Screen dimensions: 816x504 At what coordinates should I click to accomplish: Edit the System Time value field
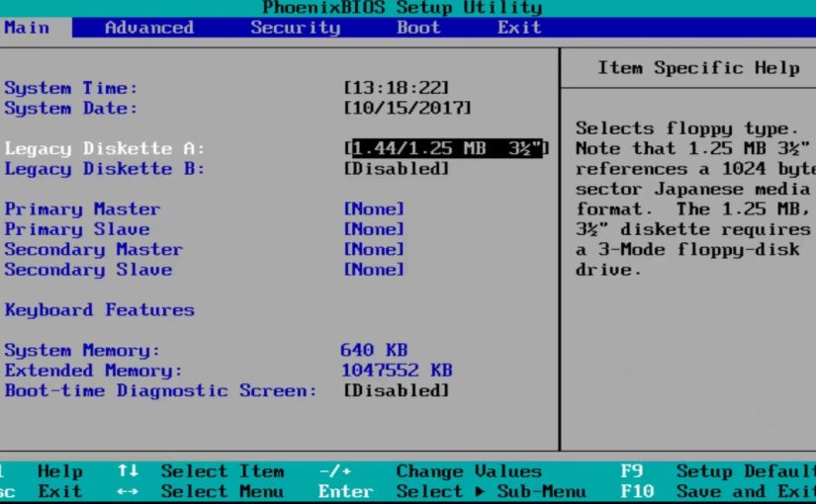pos(396,88)
